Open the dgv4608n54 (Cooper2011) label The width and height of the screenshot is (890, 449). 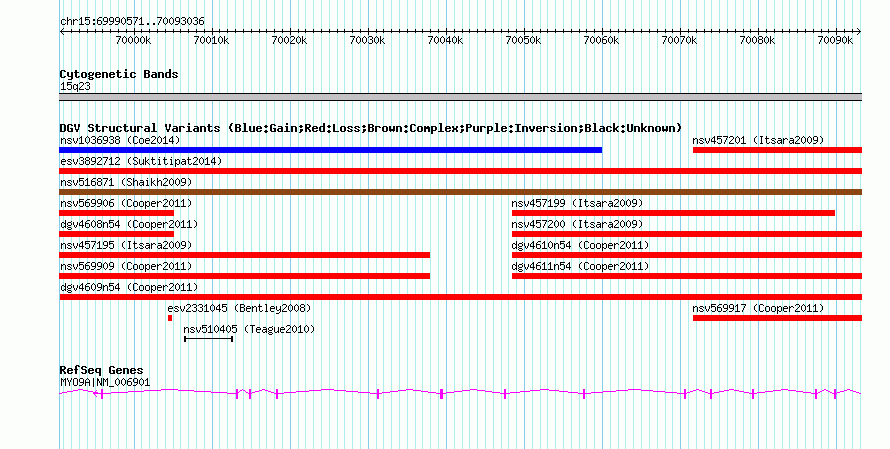[129, 224]
